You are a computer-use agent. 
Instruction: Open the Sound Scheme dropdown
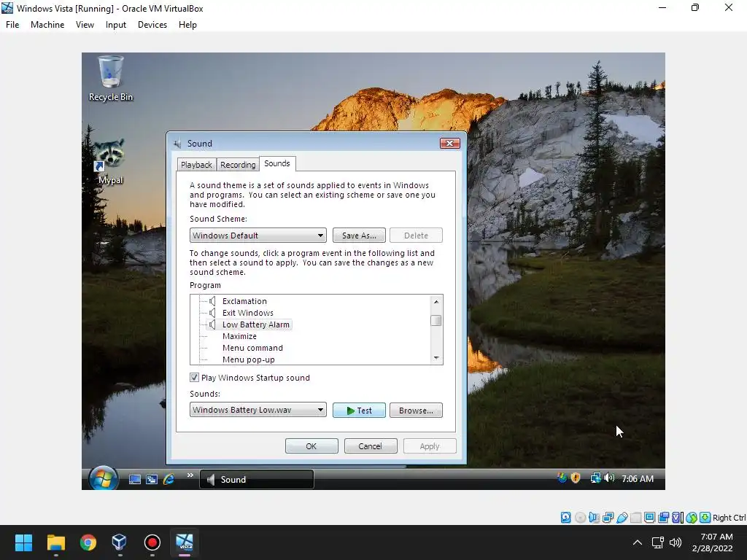click(258, 236)
